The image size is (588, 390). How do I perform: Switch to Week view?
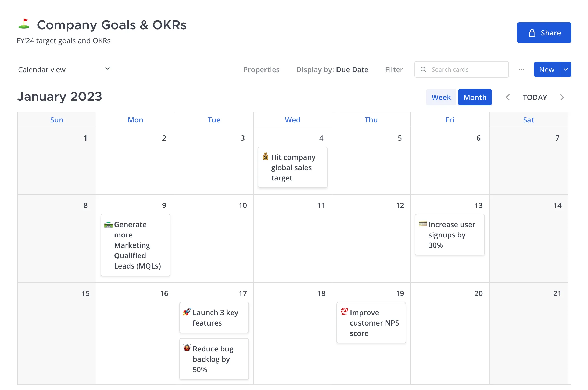click(x=441, y=97)
